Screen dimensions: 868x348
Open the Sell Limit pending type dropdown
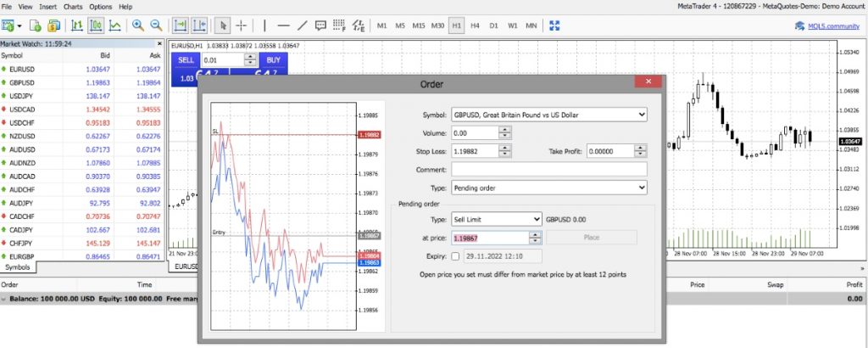[497, 220]
